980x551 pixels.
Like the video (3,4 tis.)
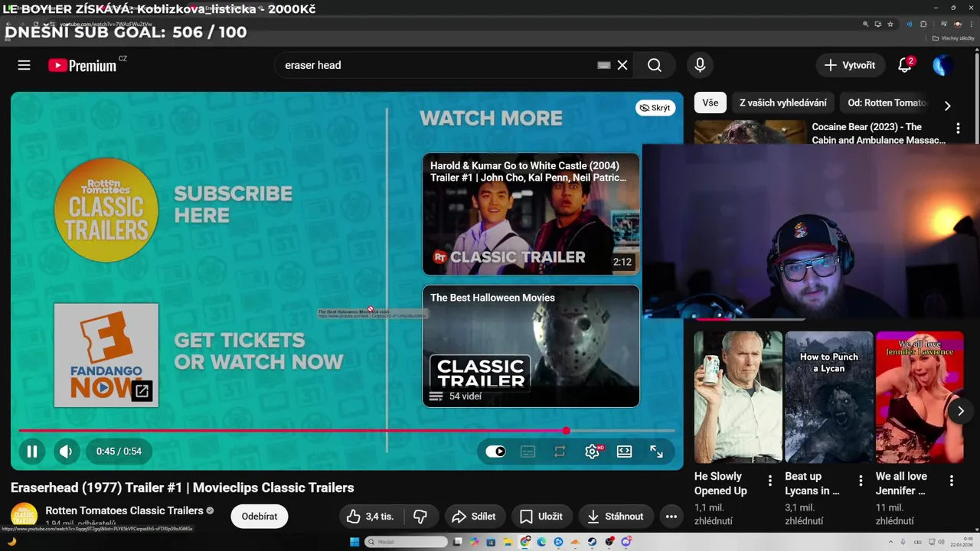tap(371, 517)
